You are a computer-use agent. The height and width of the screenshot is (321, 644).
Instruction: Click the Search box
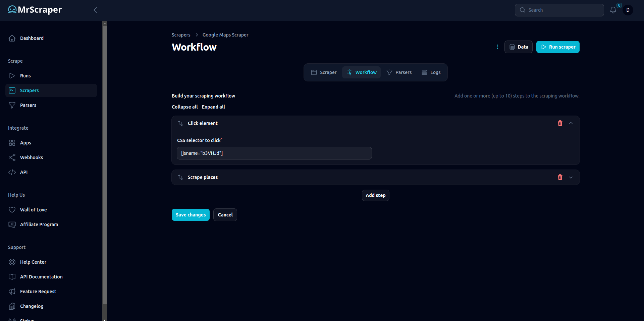click(x=559, y=10)
